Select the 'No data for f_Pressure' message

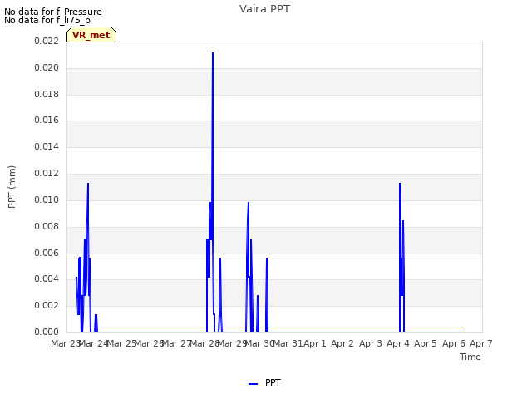pos(53,12)
